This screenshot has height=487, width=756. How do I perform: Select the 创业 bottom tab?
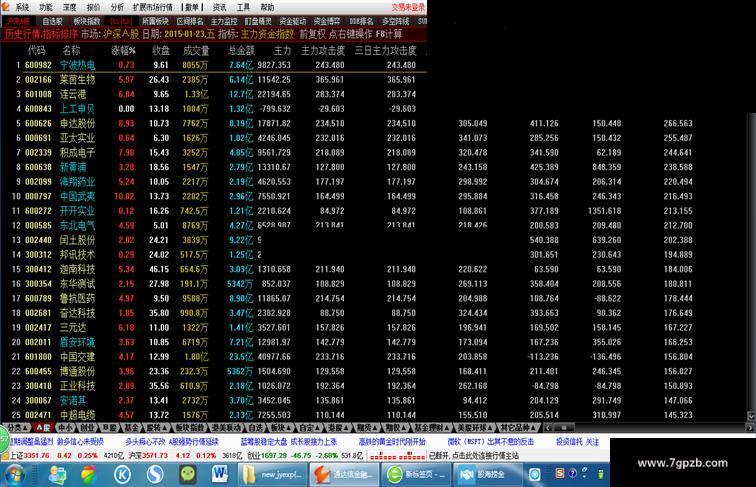pyautogui.click(x=87, y=428)
